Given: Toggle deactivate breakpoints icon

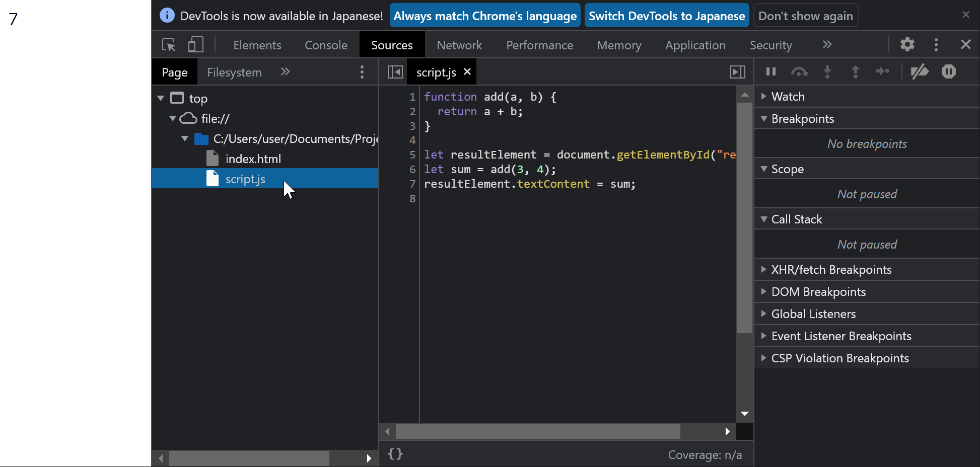Looking at the screenshot, I should click(920, 72).
